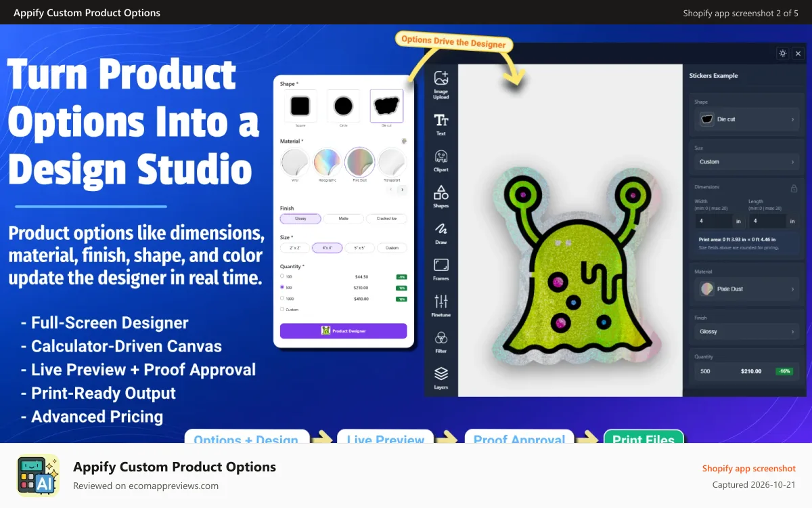Toggle the dimensions lock icon

(x=794, y=188)
